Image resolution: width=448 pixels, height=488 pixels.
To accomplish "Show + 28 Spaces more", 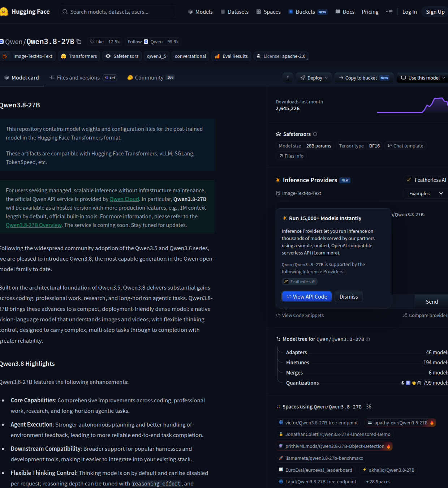I will pos(378,481).
